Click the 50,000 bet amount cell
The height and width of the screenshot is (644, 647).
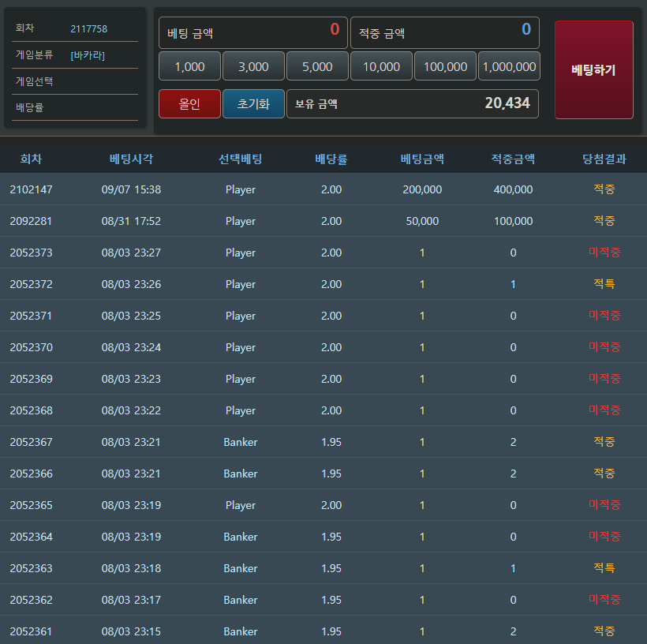click(x=422, y=221)
